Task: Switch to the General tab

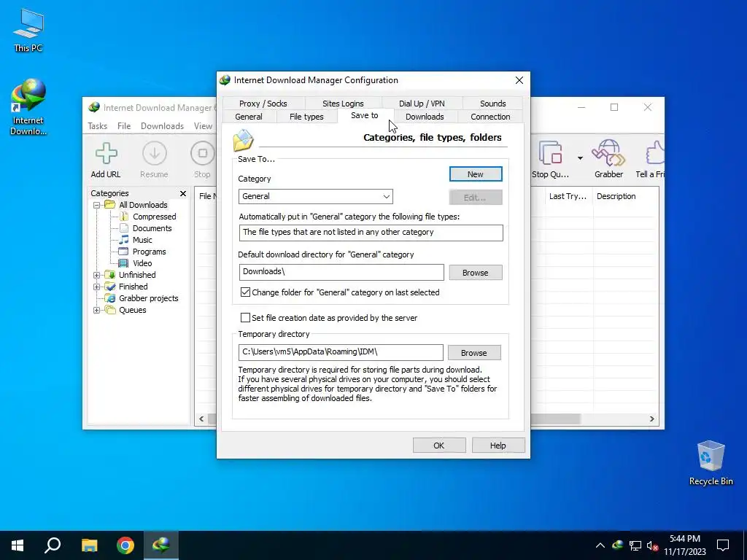Action: point(249,117)
